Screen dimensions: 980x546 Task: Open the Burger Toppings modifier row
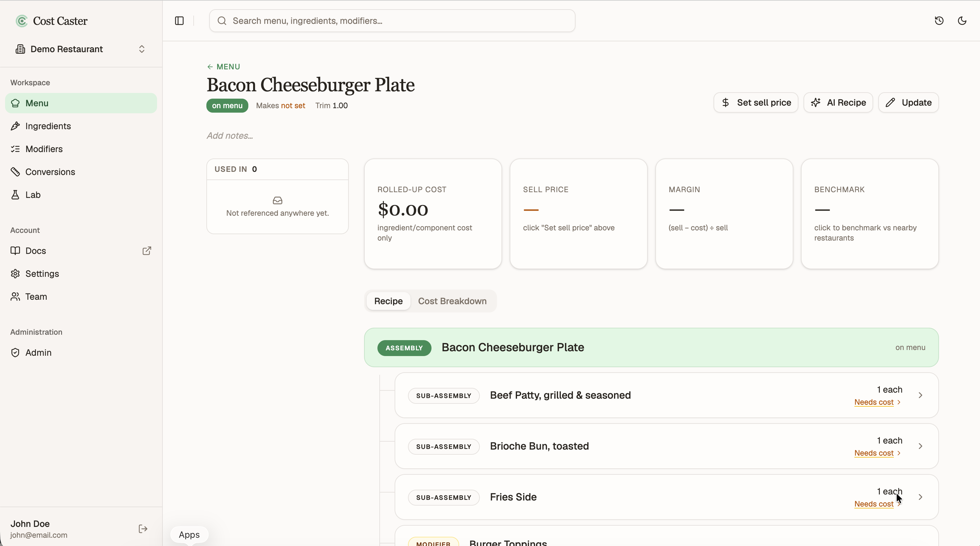(666, 536)
